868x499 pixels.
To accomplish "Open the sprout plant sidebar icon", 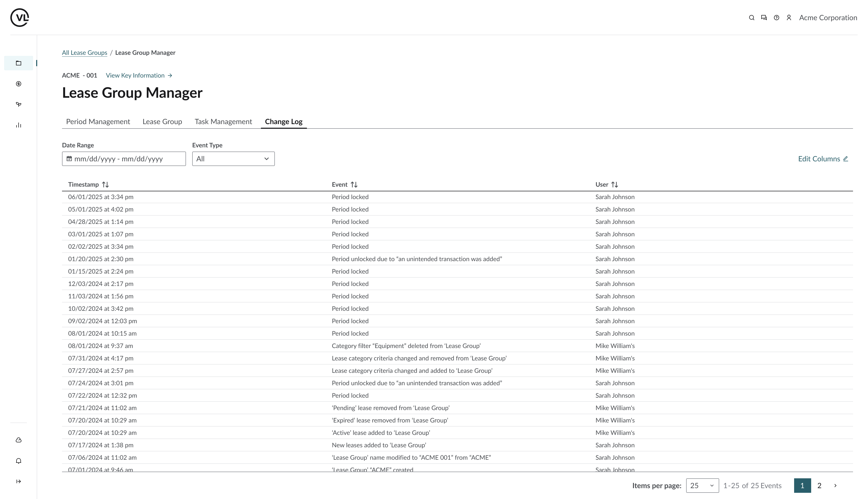I will click(19, 104).
